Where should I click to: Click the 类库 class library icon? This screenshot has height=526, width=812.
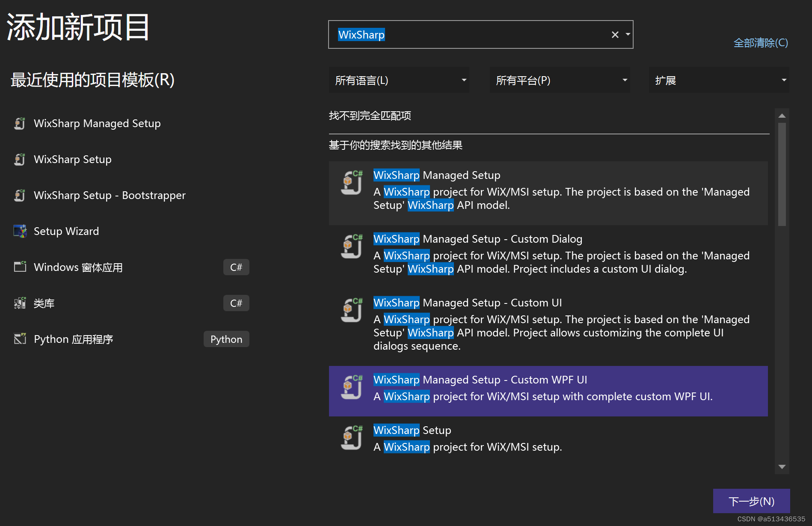coord(20,303)
